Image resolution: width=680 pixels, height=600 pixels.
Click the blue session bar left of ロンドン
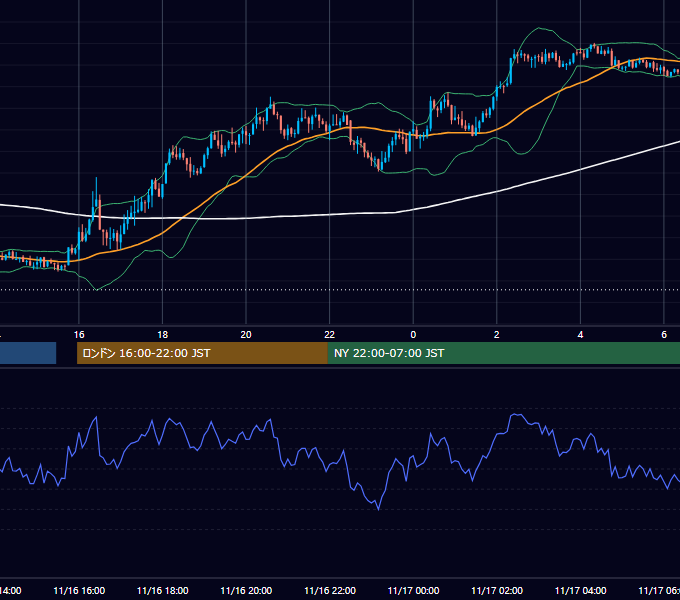click(x=28, y=353)
